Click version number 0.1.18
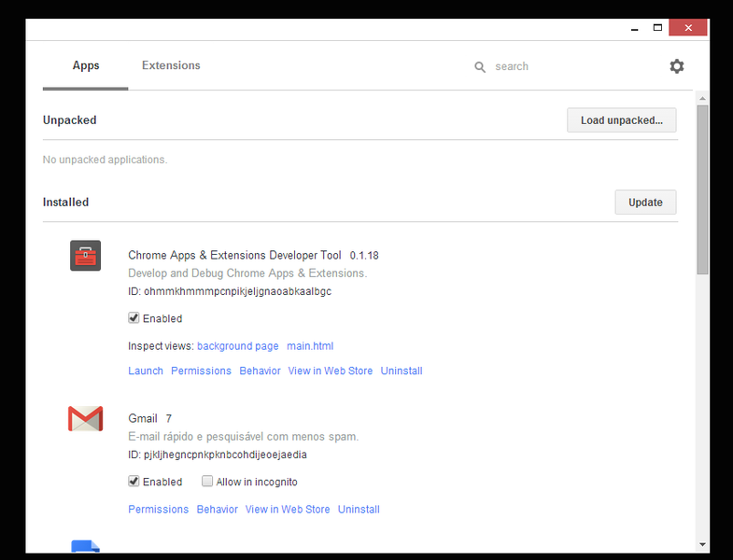 364,256
